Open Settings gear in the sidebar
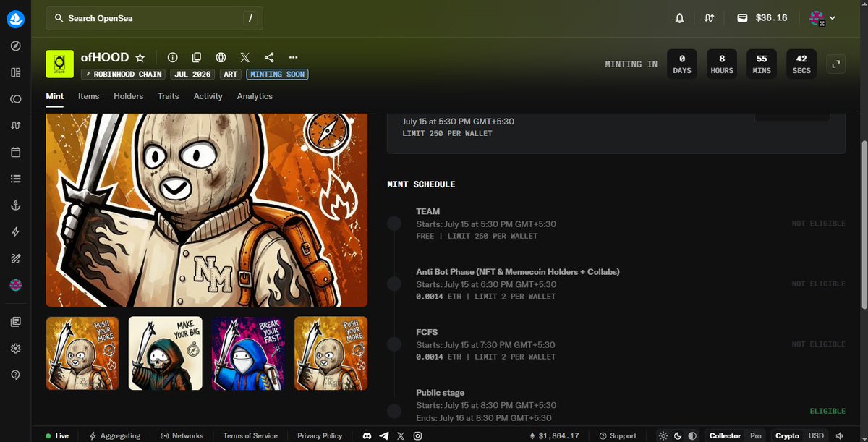The image size is (868, 442). (15, 348)
